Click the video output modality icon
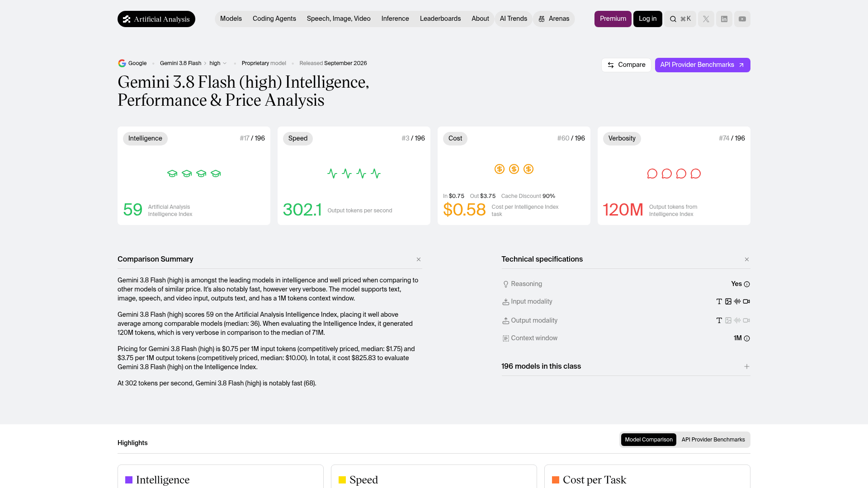The height and width of the screenshot is (488, 868). point(746,320)
